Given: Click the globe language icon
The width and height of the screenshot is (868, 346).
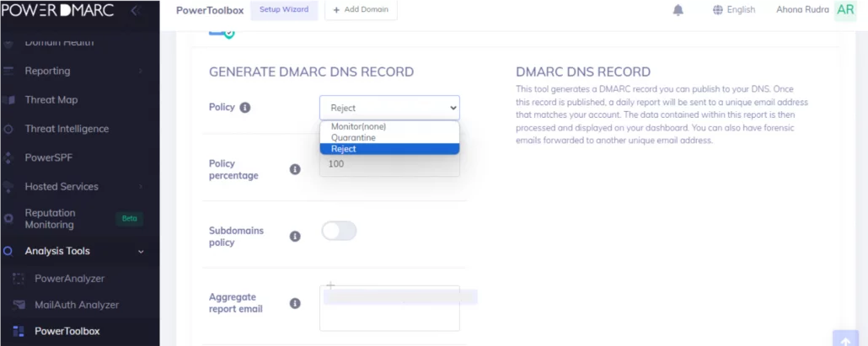Looking at the screenshot, I should pyautogui.click(x=718, y=9).
